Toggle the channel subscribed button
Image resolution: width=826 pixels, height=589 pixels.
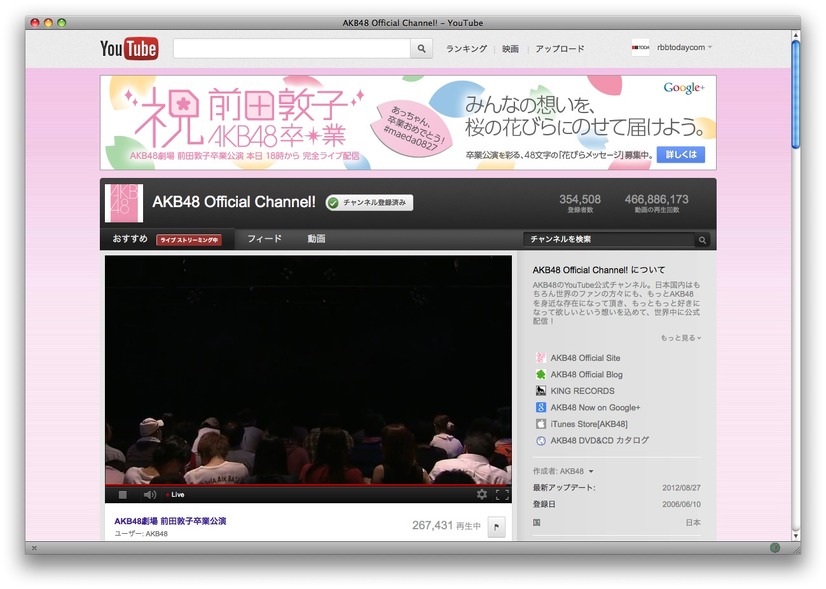click(x=369, y=202)
